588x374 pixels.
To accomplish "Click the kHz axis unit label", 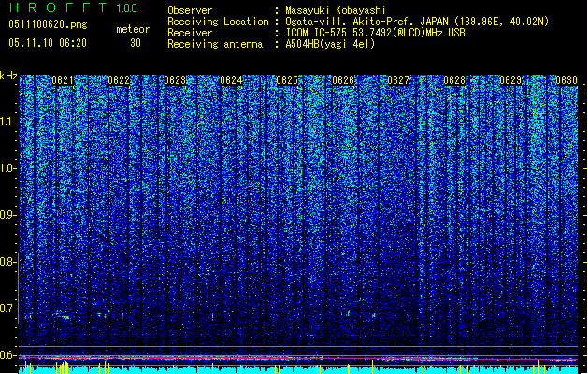I will [8, 76].
